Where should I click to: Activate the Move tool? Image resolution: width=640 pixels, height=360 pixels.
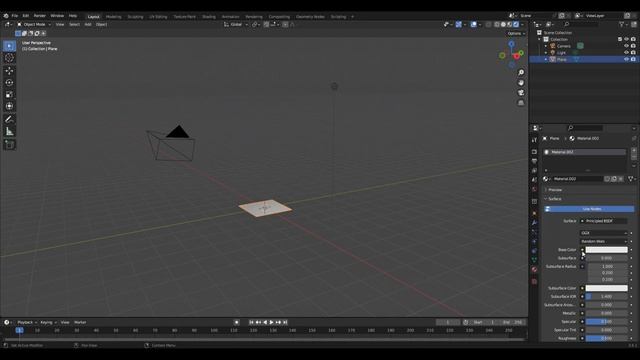tap(9, 71)
